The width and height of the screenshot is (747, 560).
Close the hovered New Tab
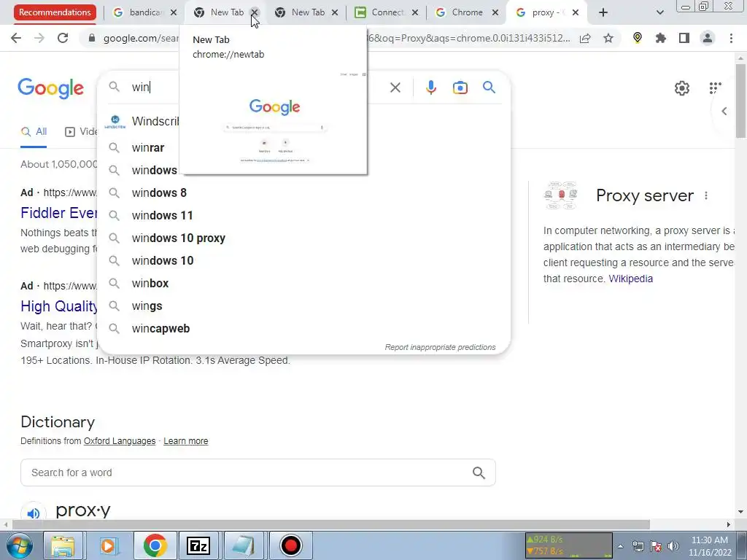255,12
